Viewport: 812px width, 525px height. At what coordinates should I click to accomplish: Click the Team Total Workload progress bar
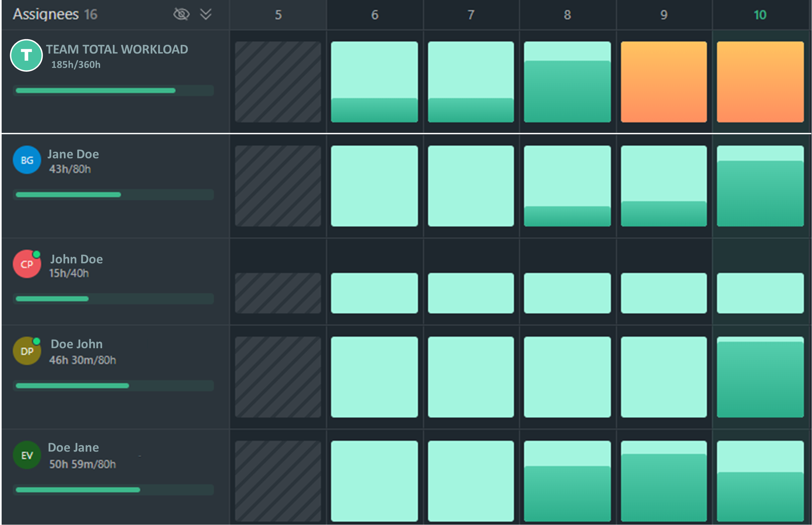pos(113,90)
